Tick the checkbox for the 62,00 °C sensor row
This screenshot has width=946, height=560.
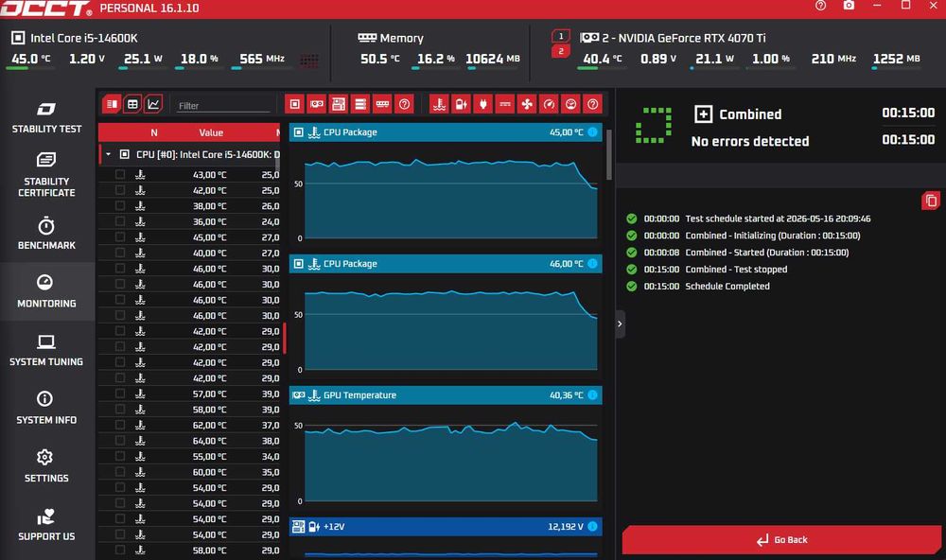point(120,425)
